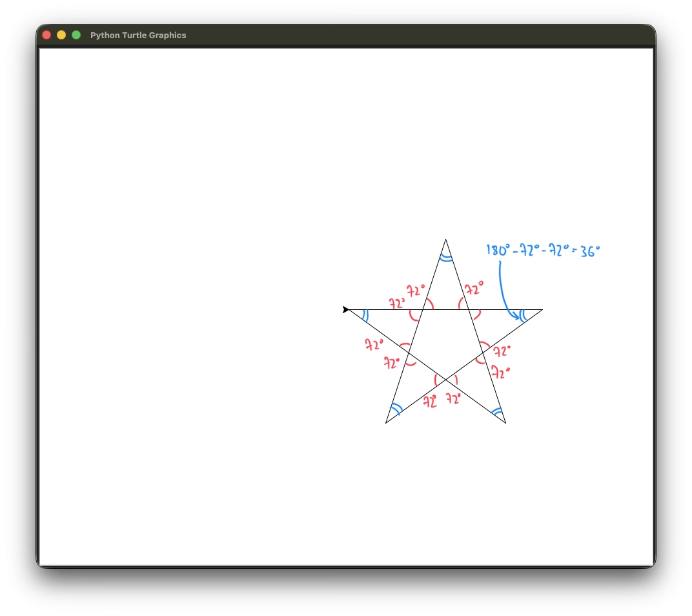Click the bottom line crossing of the star
This screenshot has width=692, height=616.
[445, 380]
